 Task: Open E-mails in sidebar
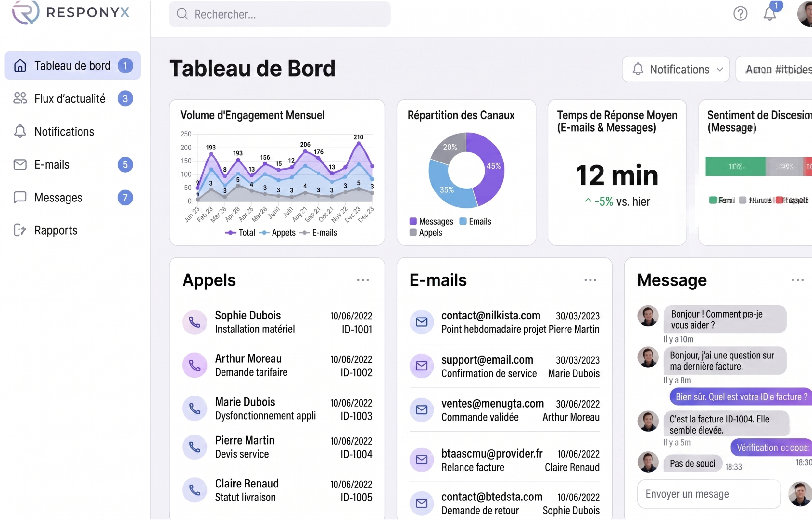(x=72, y=164)
